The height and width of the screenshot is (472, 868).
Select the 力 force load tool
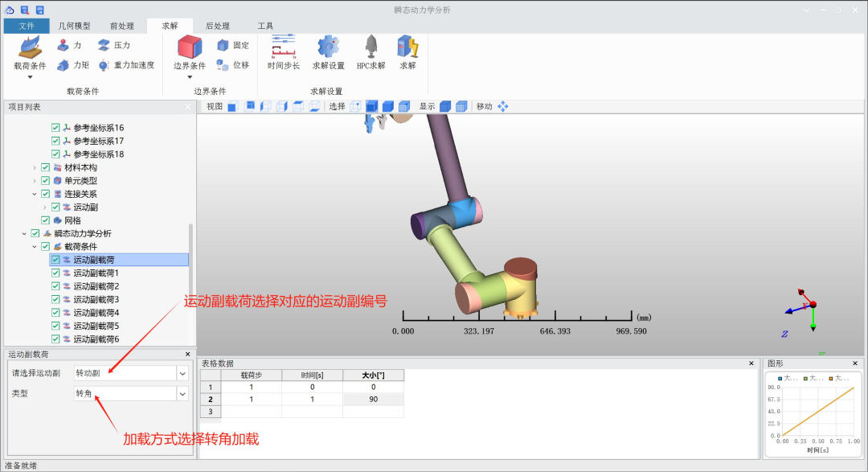[68, 45]
